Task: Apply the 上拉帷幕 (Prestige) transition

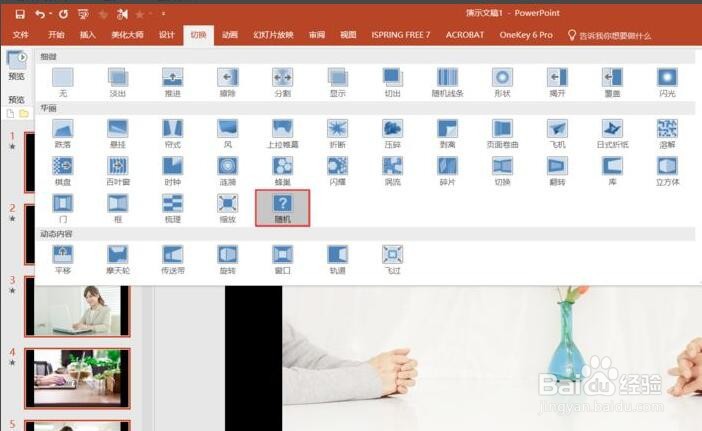Action: tap(283, 134)
